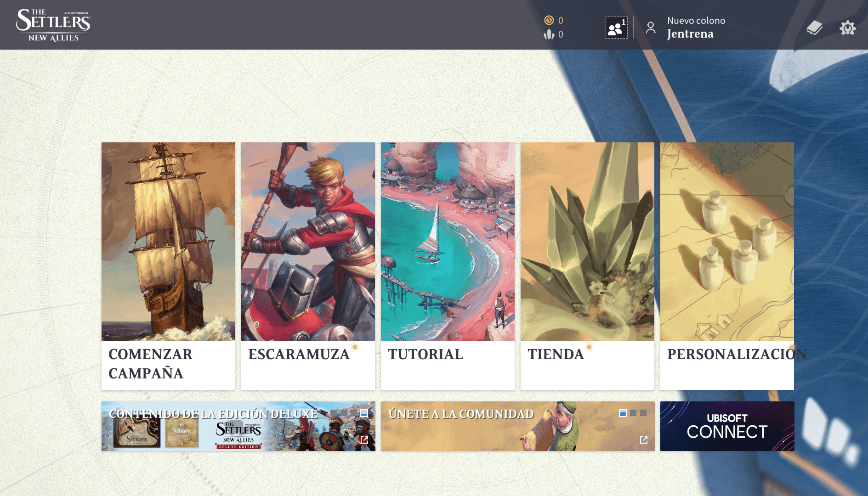Select the Escaramuza game mode

pos(308,266)
